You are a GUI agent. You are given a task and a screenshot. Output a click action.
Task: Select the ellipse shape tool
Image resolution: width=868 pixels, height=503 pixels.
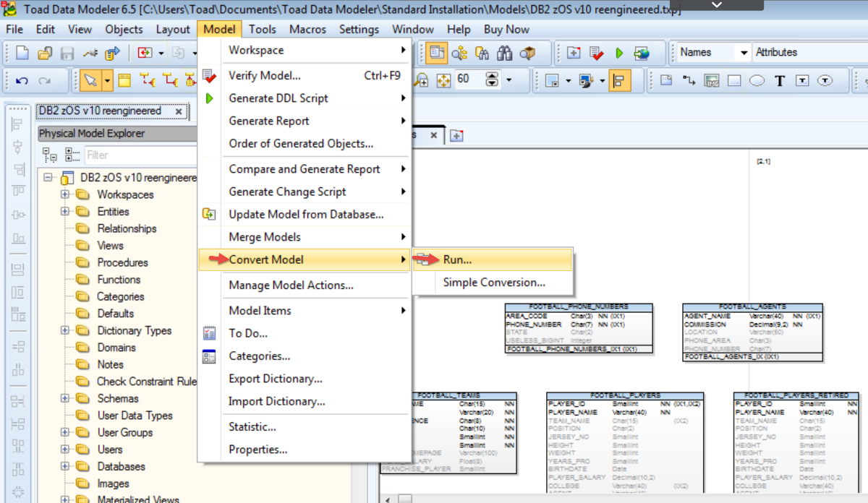pos(757,80)
